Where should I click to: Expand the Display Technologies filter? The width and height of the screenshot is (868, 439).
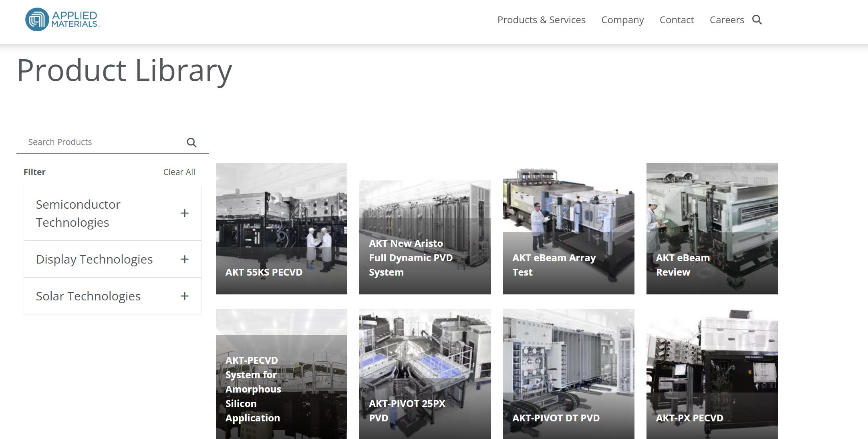click(x=184, y=259)
